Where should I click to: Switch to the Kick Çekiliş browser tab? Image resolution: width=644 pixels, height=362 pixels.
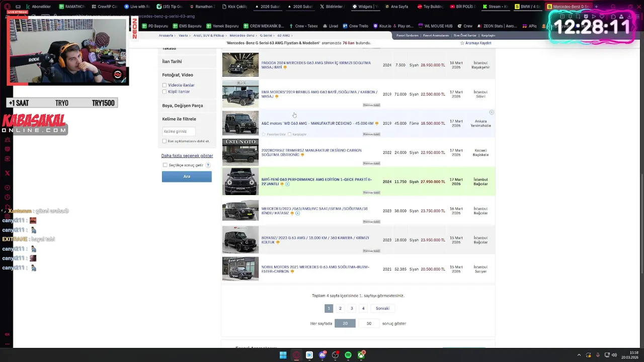pyautogui.click(x=236, y=7)
